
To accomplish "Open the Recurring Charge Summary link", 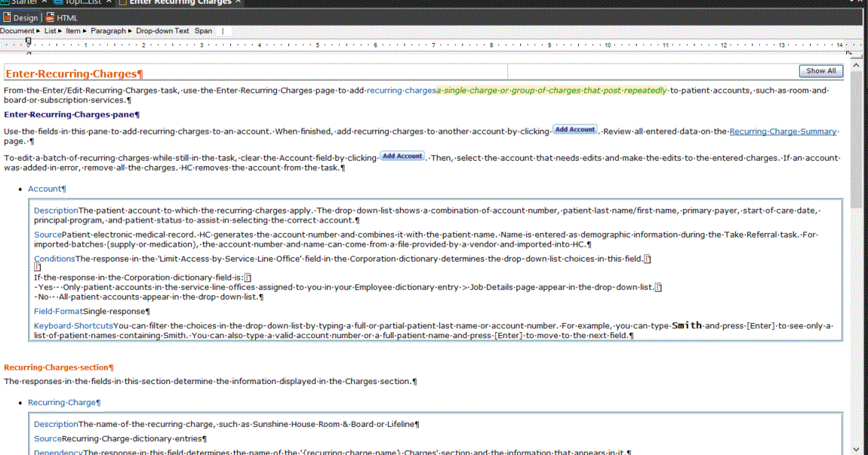I will (783, 131).
